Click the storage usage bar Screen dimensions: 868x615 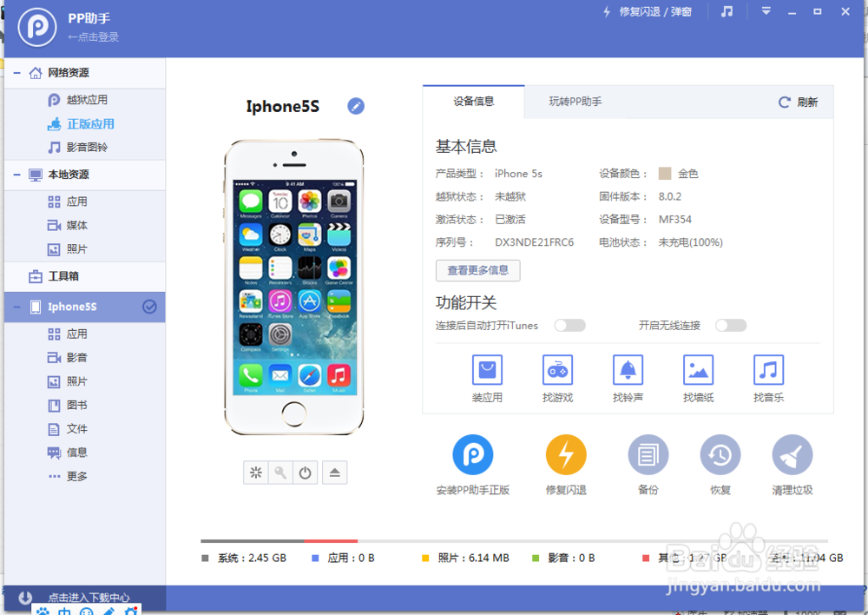click(x=514, y=541)
